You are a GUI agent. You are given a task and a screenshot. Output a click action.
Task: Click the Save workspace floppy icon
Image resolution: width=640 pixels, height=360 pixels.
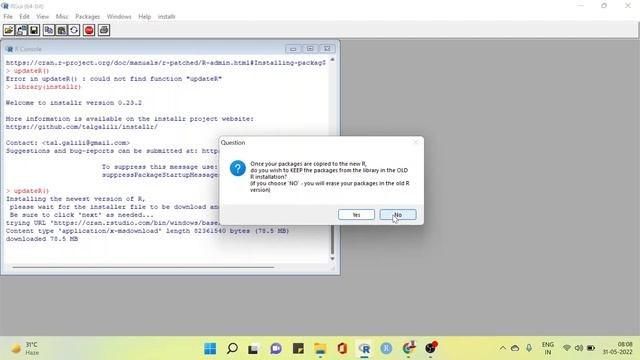click(x=33, y=30)
